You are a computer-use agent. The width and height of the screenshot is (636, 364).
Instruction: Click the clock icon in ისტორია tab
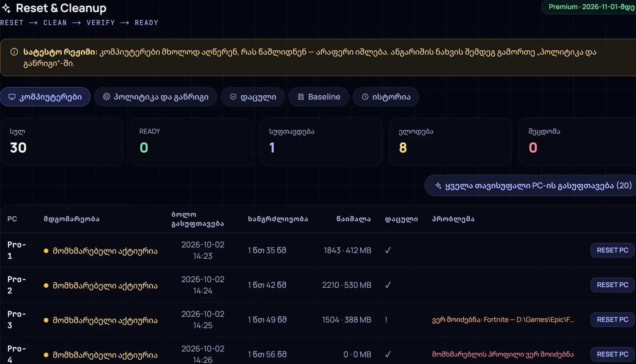[x=365, y=97]
